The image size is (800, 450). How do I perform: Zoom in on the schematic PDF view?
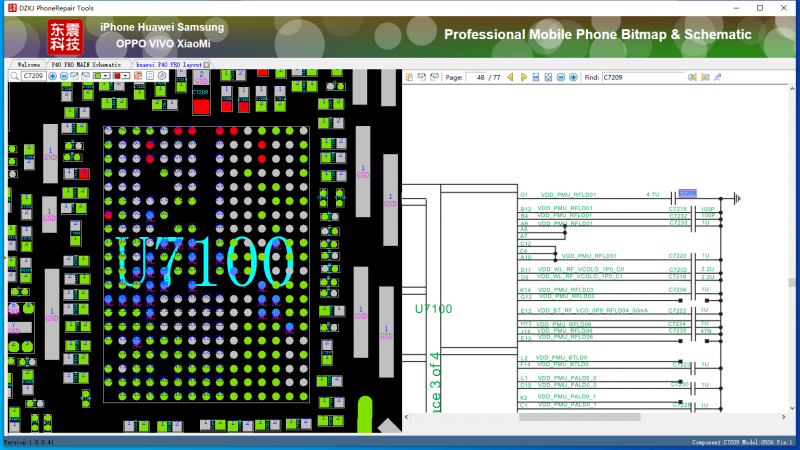(573, 77)
